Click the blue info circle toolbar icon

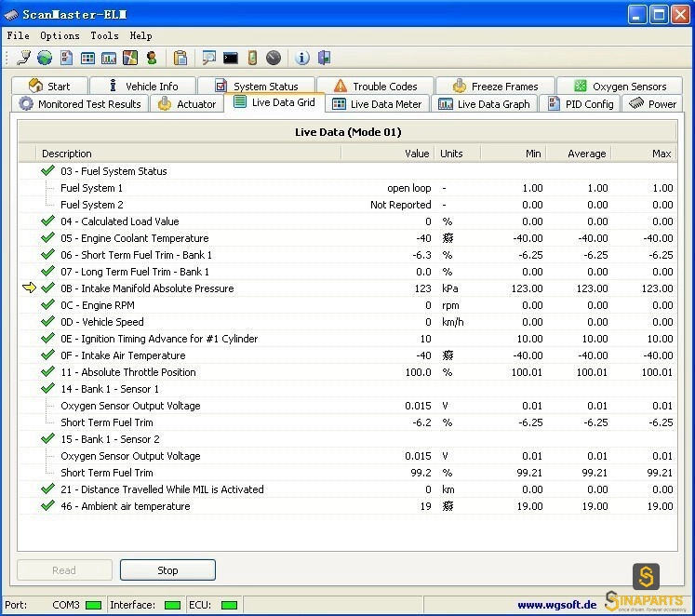302,58
